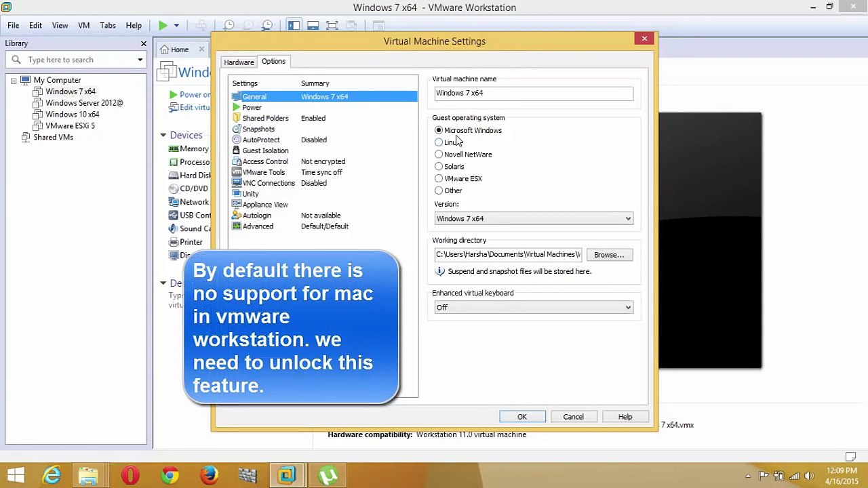Screen dimensions: 868x488
Task: Close the Library panel with X icon
Action: coord(144,43)
